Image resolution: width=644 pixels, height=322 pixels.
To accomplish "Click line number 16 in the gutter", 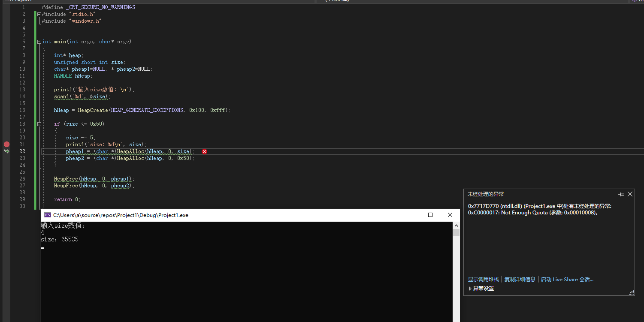I will [x=22, y=110].
